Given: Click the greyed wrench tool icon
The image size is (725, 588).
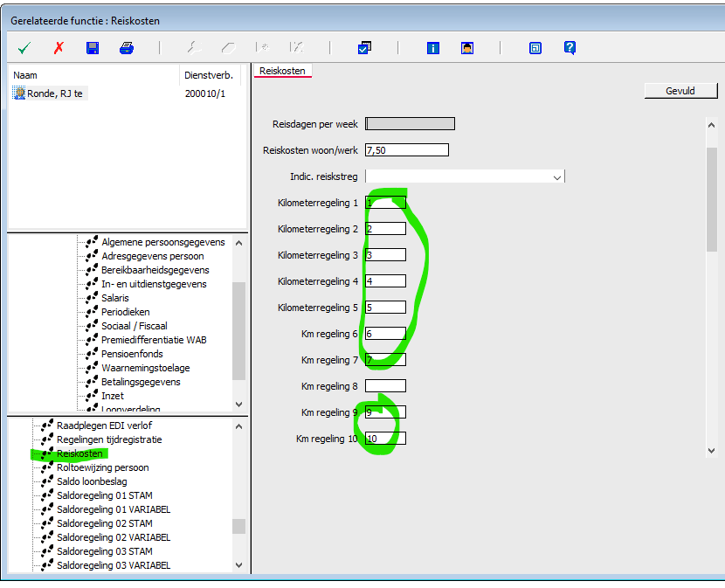Looking at the screenshot, I should click(x=194, y=48).
